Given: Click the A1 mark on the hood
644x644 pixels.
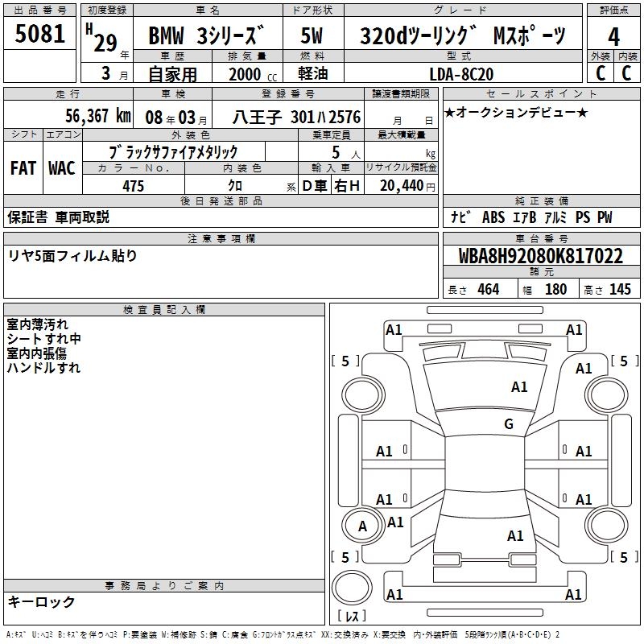Looking at the screenshot, I should [519, 387].
